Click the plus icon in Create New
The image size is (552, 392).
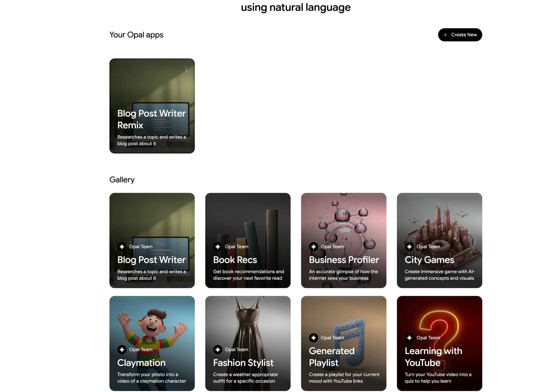tap(445, 34)
